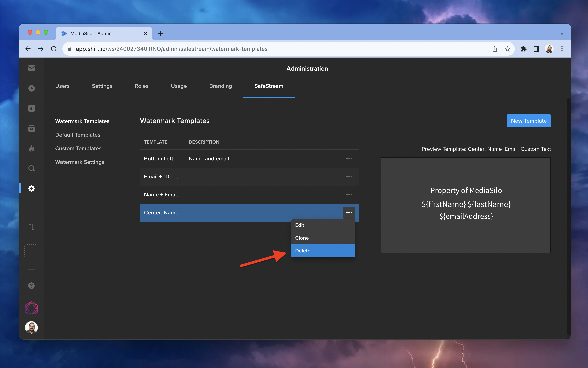Screen dimensions: 588x368
Task: Select the Email + "Do ... template row
Action: (249, 176)
